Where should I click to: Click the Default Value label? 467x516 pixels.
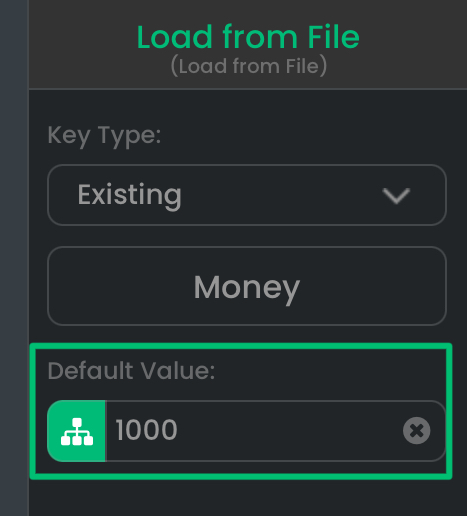coord(131,371)
